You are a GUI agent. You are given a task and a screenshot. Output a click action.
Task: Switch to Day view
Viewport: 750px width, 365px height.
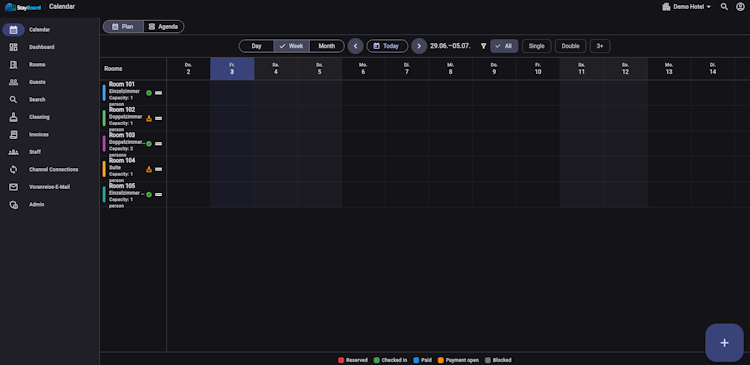click(x=257, y=46)
